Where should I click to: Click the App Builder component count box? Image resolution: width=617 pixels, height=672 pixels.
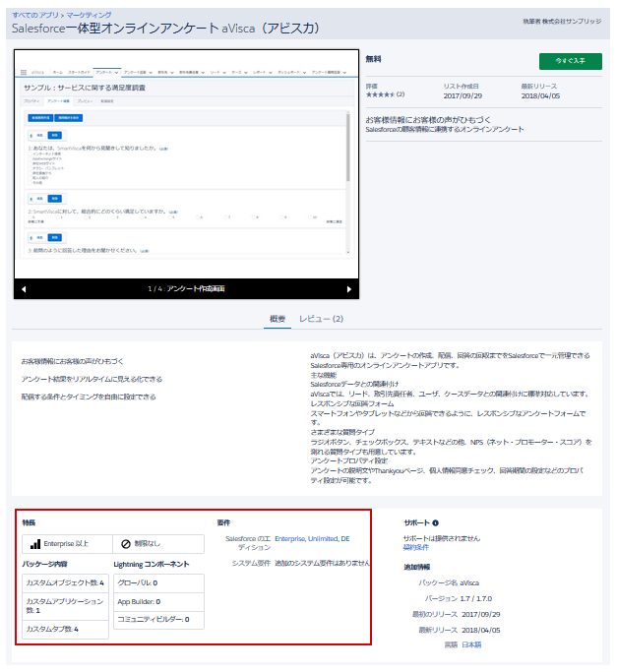pos(158,600)
